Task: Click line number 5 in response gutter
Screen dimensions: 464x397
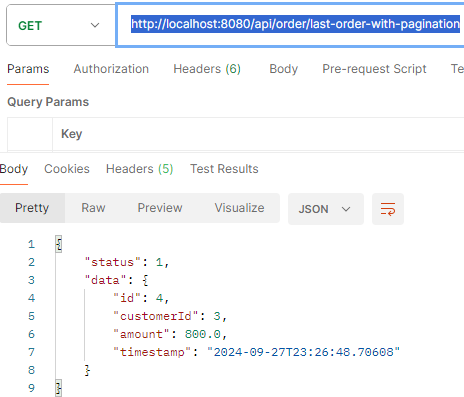Action: click(x=31, y=316)
